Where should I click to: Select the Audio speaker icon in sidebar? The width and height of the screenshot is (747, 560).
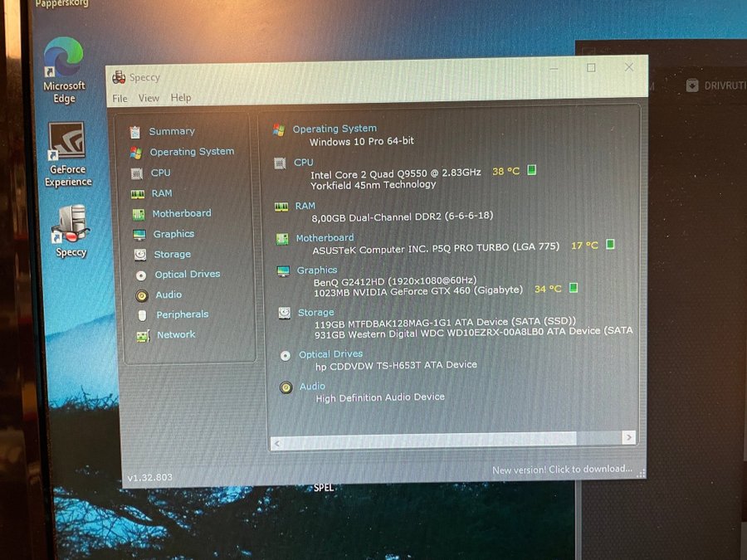click(141, 295)
